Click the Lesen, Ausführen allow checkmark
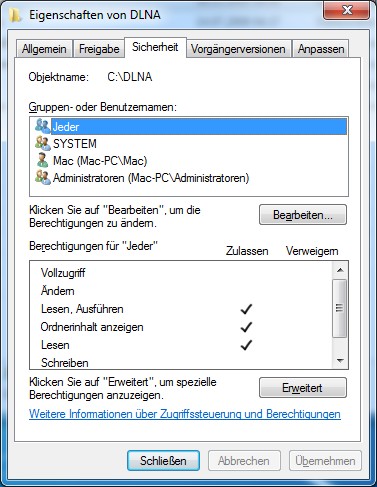 [246, 309]
